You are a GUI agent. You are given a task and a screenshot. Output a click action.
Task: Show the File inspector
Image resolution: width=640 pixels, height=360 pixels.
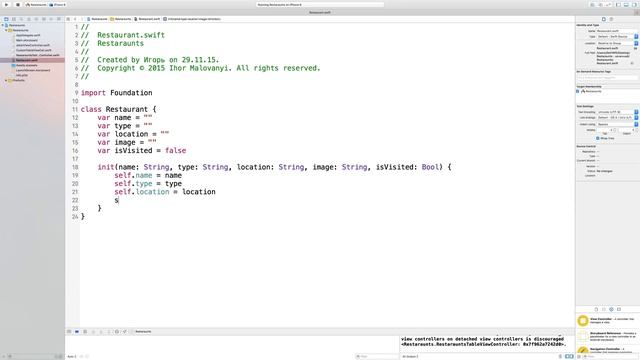(x=604, y=19)
